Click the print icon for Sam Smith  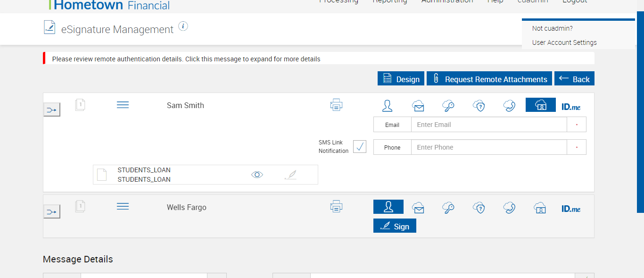tap(336, 105)
